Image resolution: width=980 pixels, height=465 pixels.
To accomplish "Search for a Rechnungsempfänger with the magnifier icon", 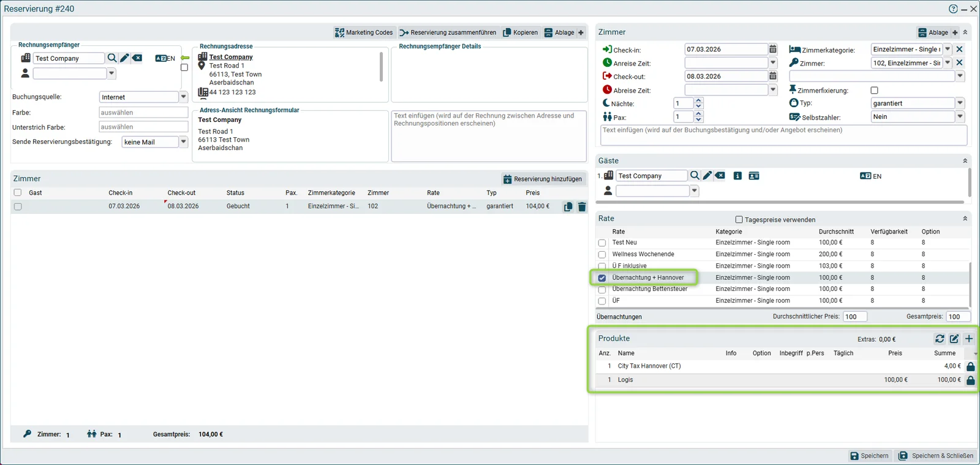I will (x=112, y=58).
